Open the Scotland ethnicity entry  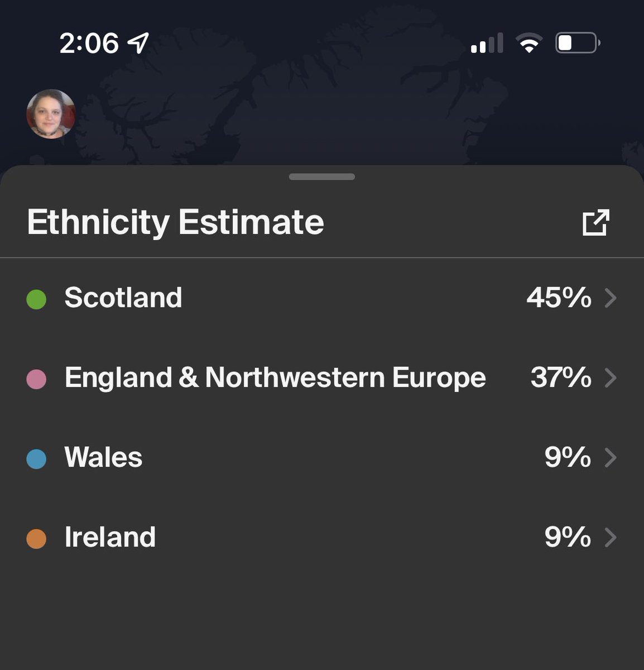point(322,298)
